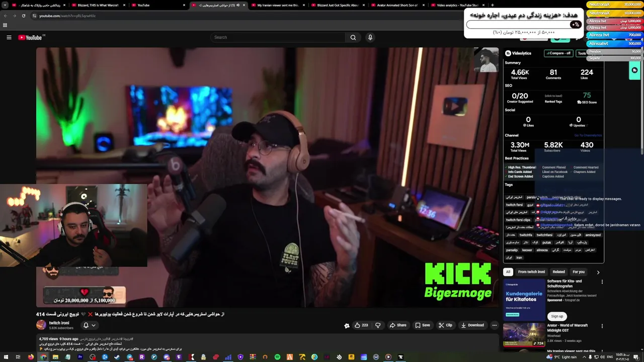Dislike the video
The image size is (644, 362).
click(x=378, y=325)
